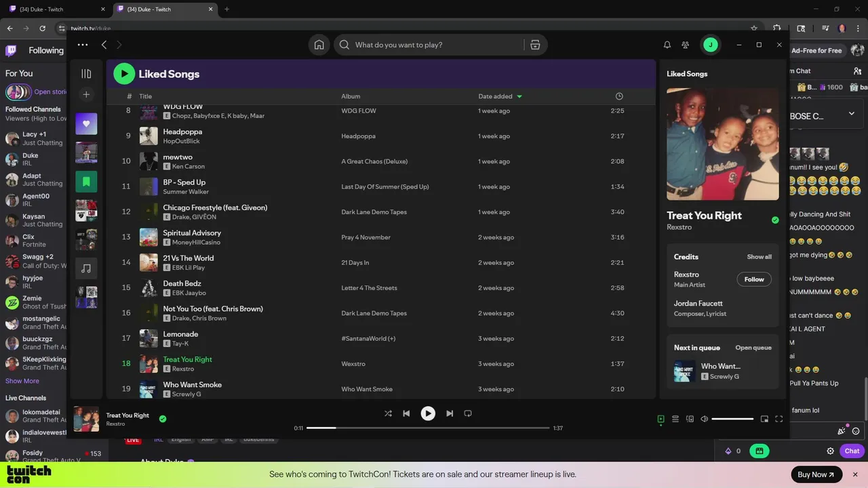Open Twitch chat settings gear
Screen dimensions: 868x488
coord(830,451)
